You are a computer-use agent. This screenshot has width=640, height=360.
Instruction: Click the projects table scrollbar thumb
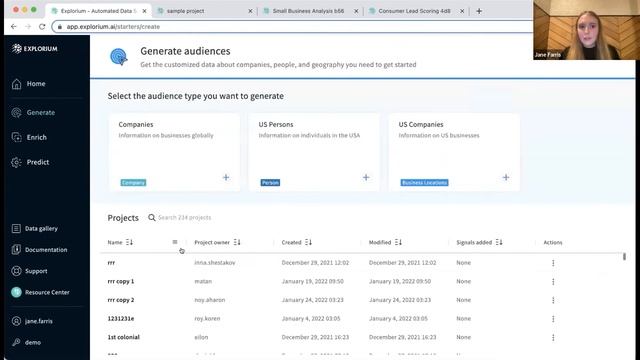[x=624, y=257]
